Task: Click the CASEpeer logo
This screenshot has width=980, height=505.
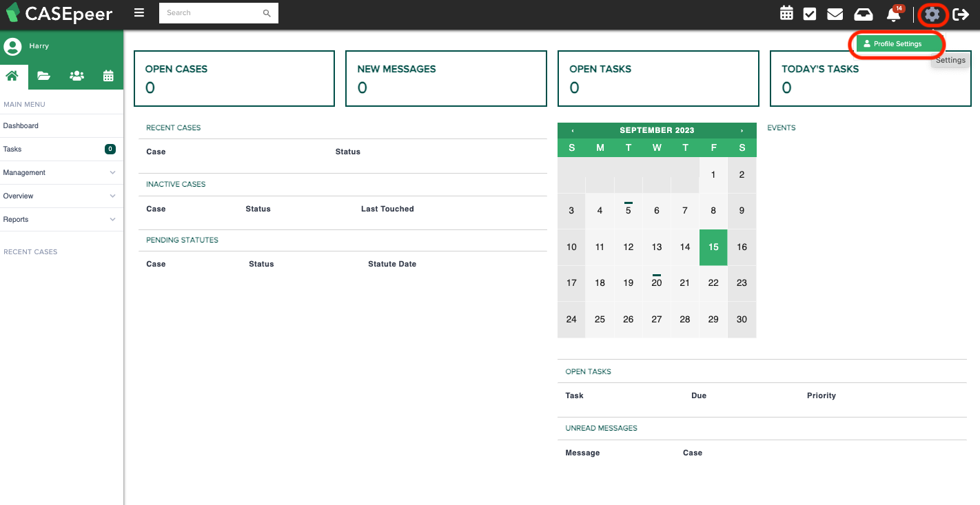Action: (59, 13)
